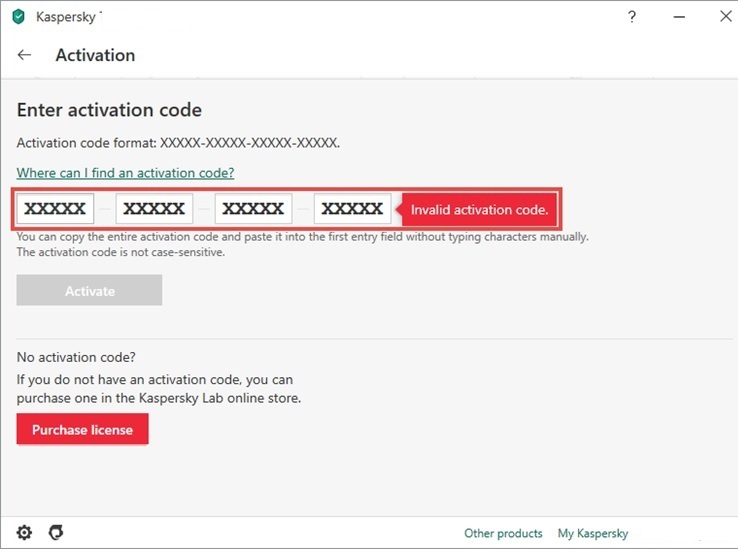
Task: Click the first activation code field
Action: tap(55, 209)
